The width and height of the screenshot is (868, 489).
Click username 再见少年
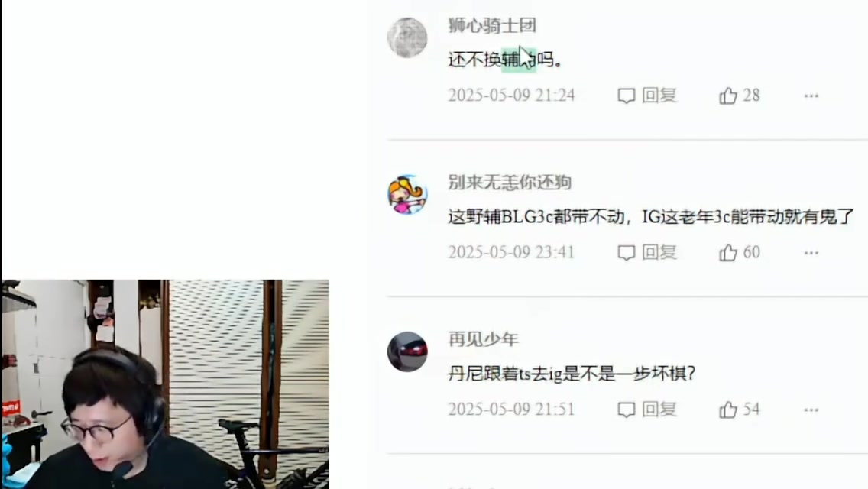point(483,339)
